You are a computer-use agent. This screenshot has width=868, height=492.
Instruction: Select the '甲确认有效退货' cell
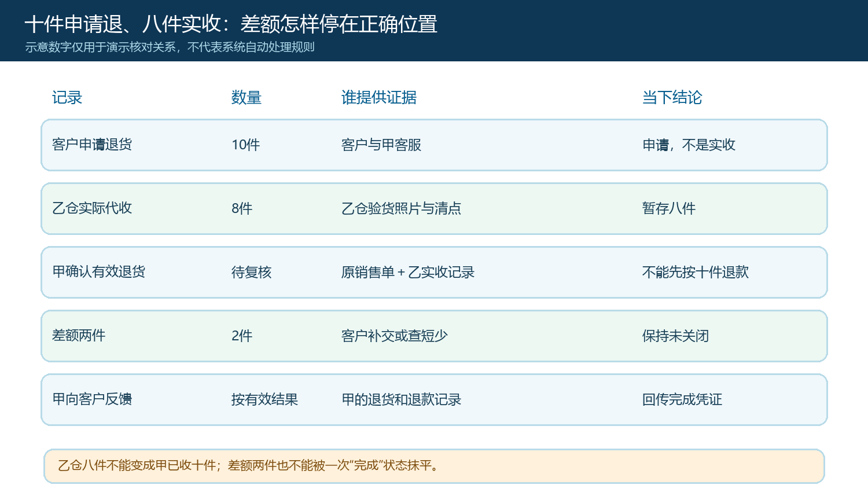point(99,272)
